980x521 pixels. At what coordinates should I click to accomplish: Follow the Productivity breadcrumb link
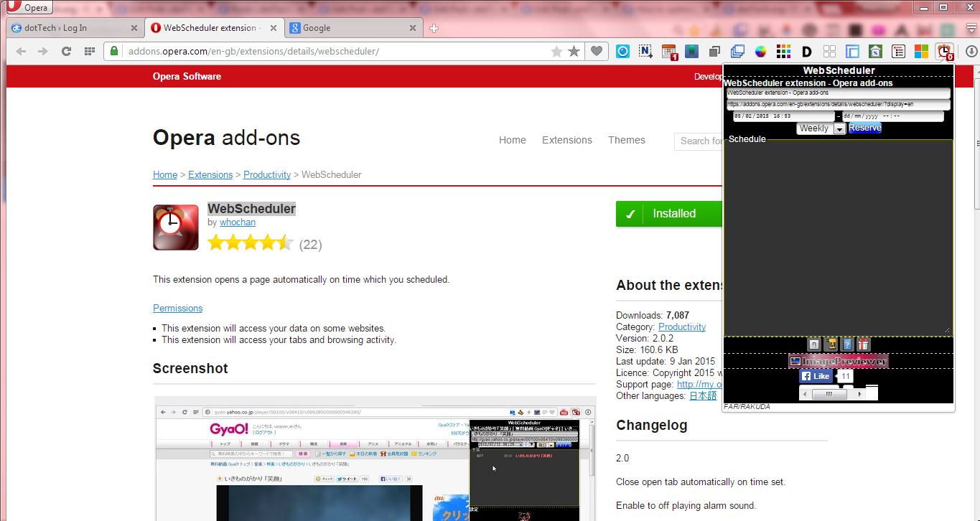[x=267, y=174]
